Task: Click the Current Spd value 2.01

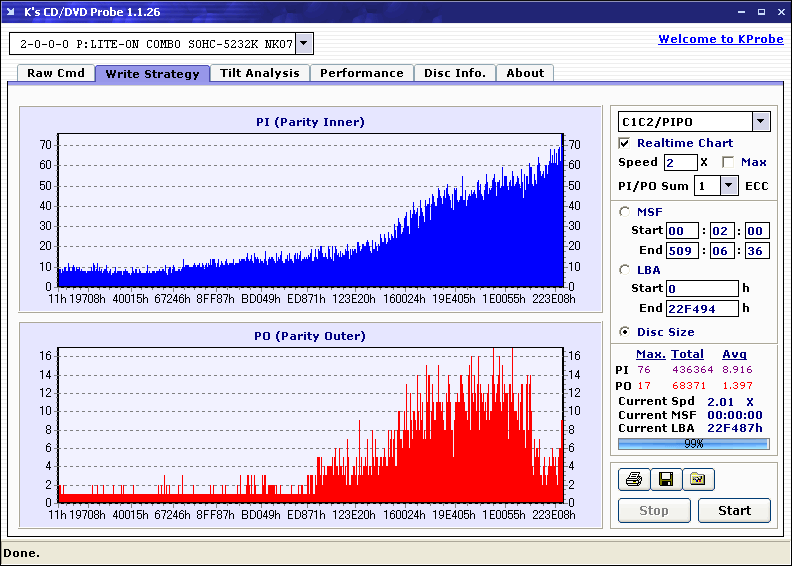Action: [720, 402]
